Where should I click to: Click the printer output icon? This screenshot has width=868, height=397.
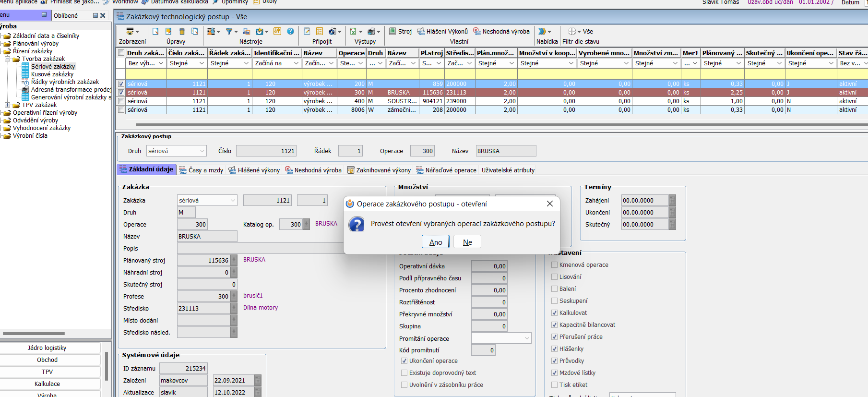[371, 32]
